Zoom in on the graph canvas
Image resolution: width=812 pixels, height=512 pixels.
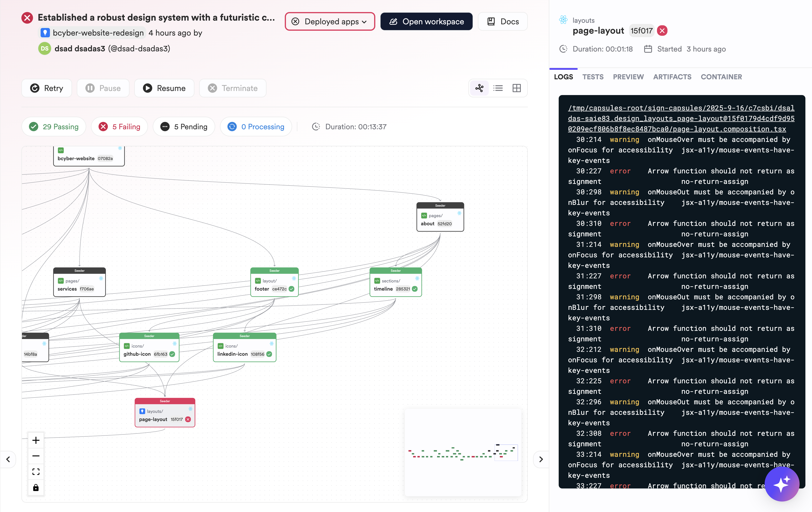[x=36, y=440]
